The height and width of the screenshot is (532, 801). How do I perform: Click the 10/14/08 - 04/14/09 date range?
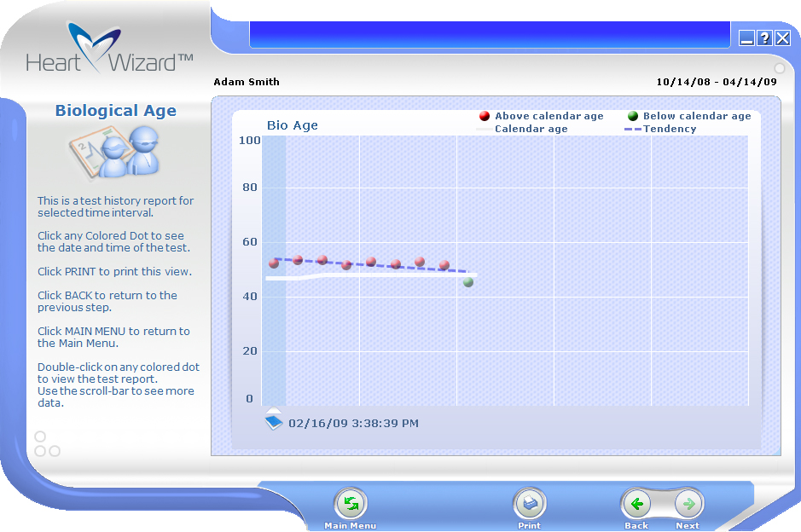(x=716, y=82)
